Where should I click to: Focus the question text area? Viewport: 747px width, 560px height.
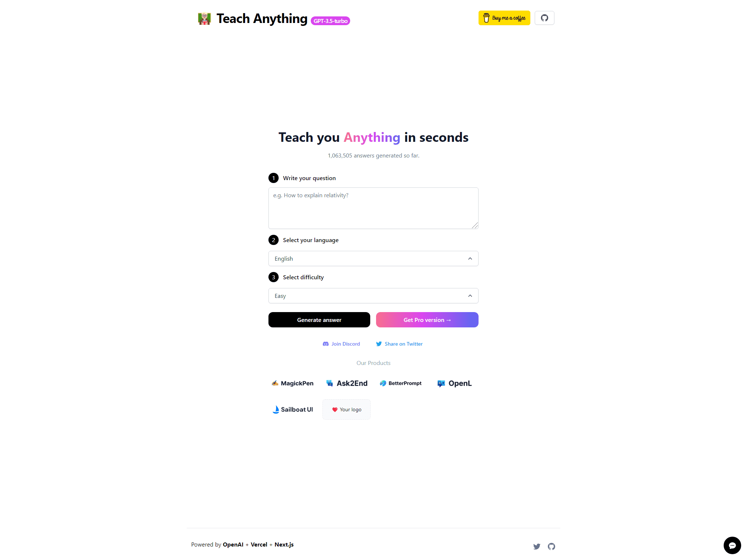pyautogui.click(x=373, y=208)
